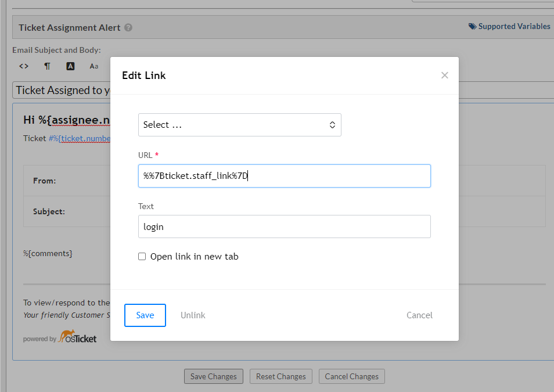
Task: Click the Text field containing login
Action: [x=284, y=226]
